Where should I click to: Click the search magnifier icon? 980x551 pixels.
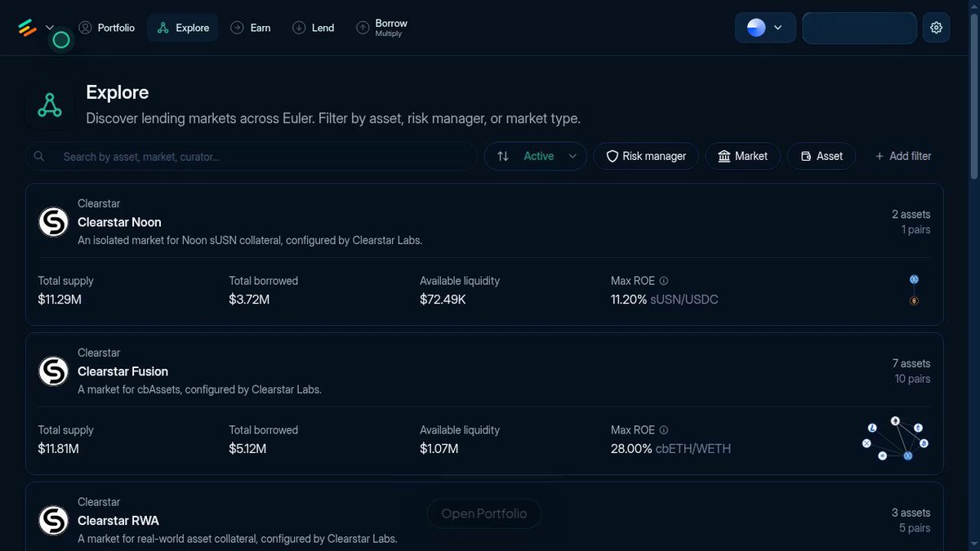(x=39, y=156)
